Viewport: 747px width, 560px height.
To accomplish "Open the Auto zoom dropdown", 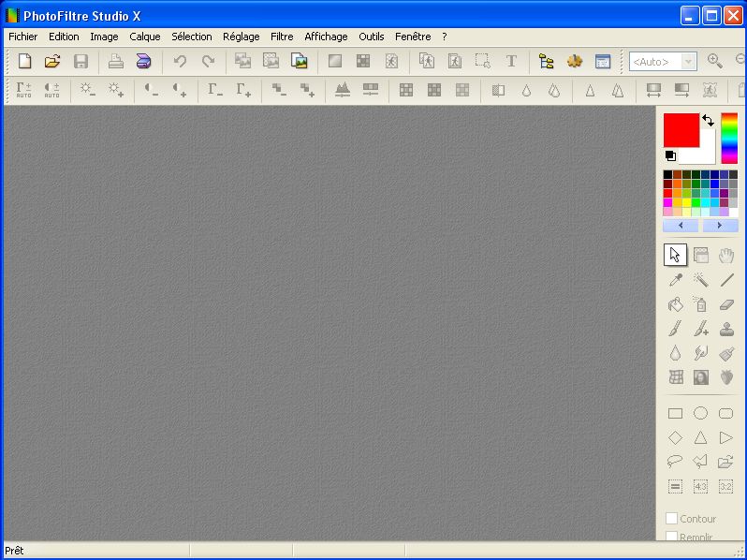I will tap(687, 62).
